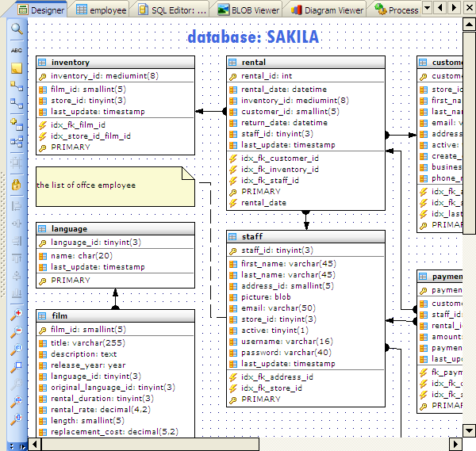Click the related tables layout icon

coord(17,142)
